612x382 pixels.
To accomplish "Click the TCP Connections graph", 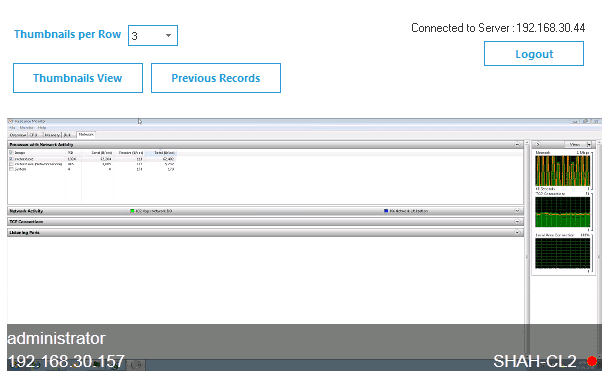I will (562, 211).
